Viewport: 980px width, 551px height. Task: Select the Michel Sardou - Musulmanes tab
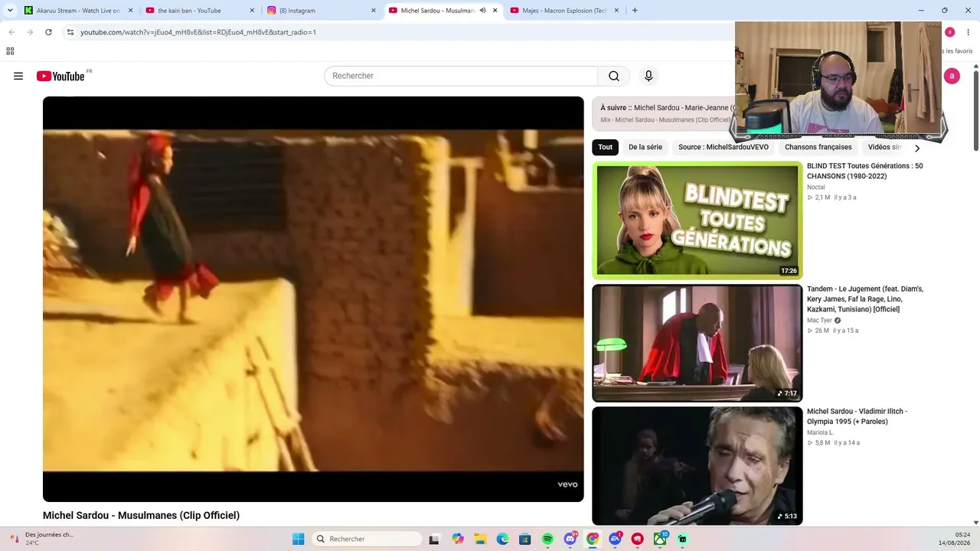pos(438,11)
